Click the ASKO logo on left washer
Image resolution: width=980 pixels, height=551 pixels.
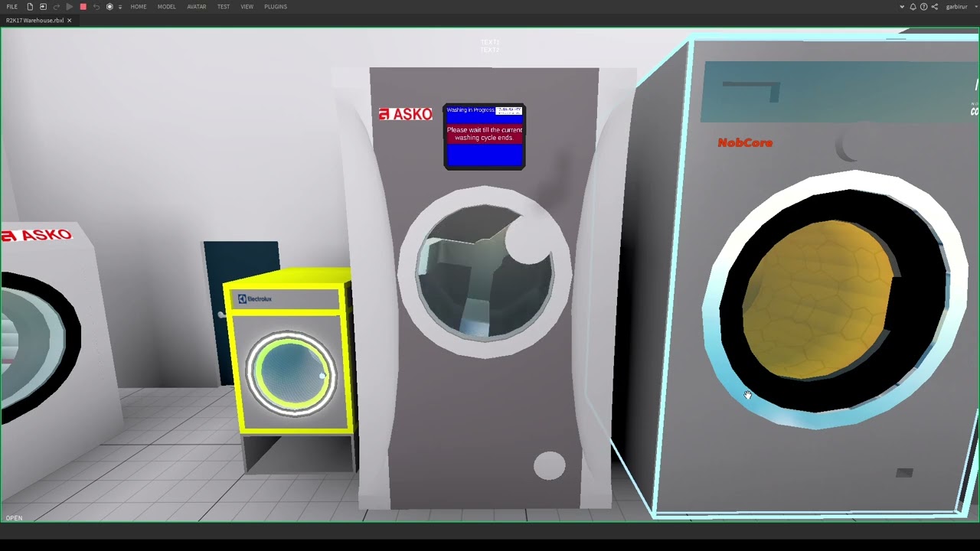point(37,235)
